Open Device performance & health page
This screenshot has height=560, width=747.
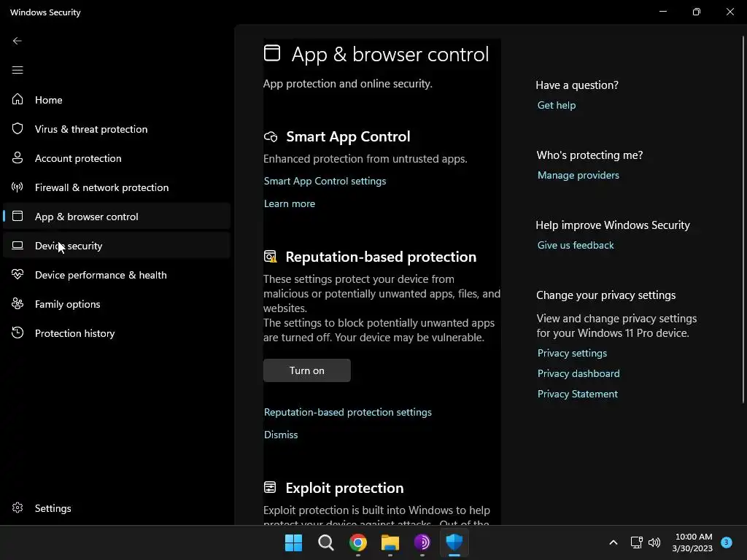pyautogui.click(x=117, y=275)
